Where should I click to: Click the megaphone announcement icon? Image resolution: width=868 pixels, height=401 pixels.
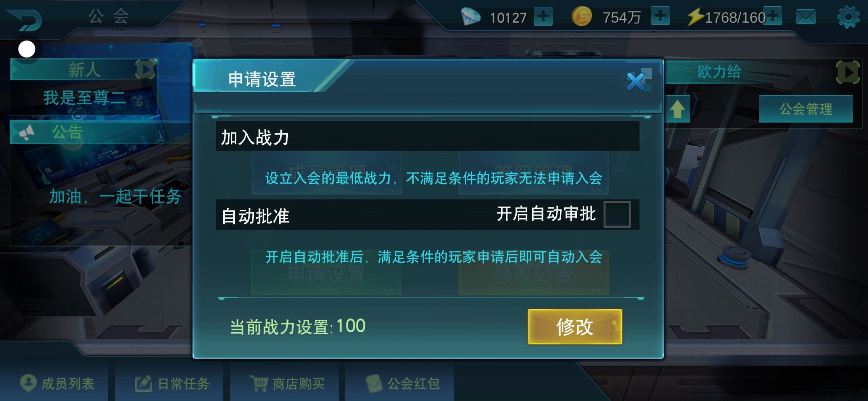[27, 133]
